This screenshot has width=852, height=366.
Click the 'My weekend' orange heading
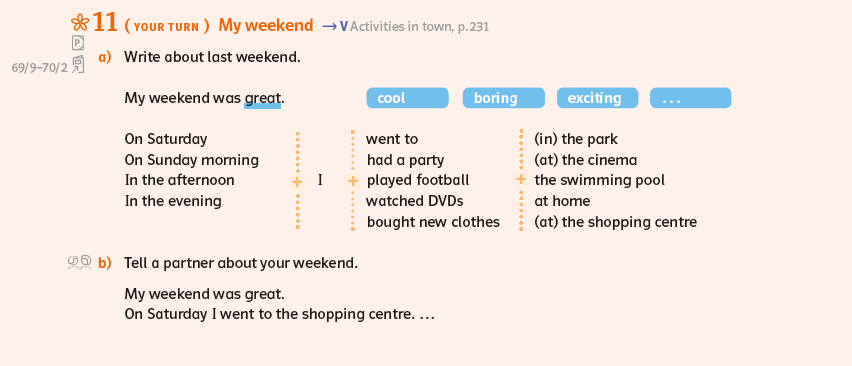[x=266, y=26]
